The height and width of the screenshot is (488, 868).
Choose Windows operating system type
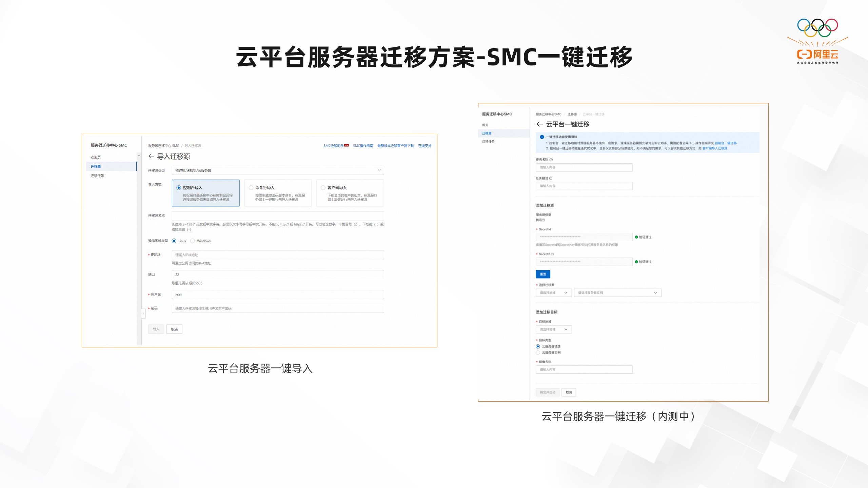(x=193, y=241)
